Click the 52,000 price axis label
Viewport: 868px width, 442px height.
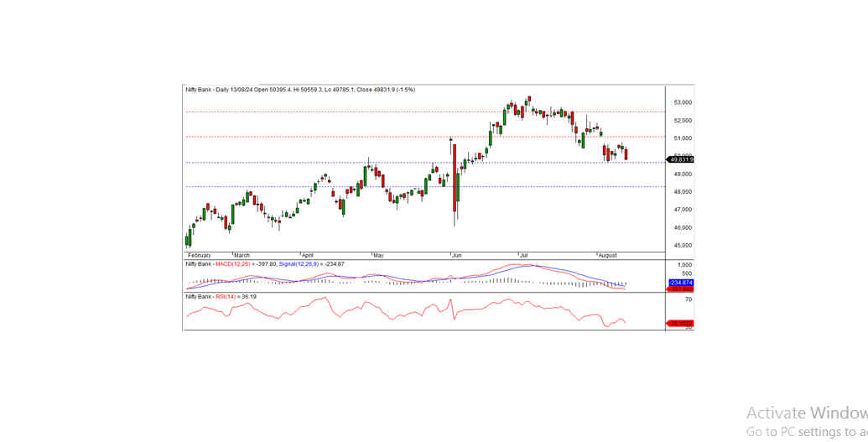point(682,120)
